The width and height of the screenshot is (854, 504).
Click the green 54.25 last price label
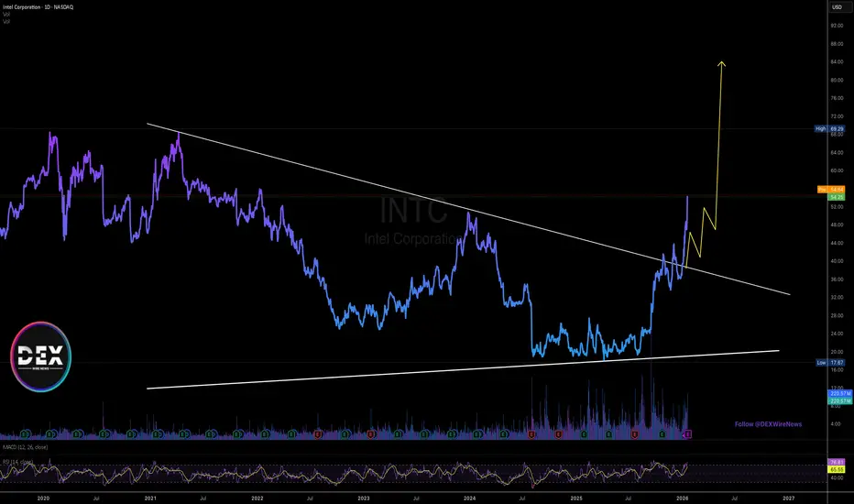837,197
